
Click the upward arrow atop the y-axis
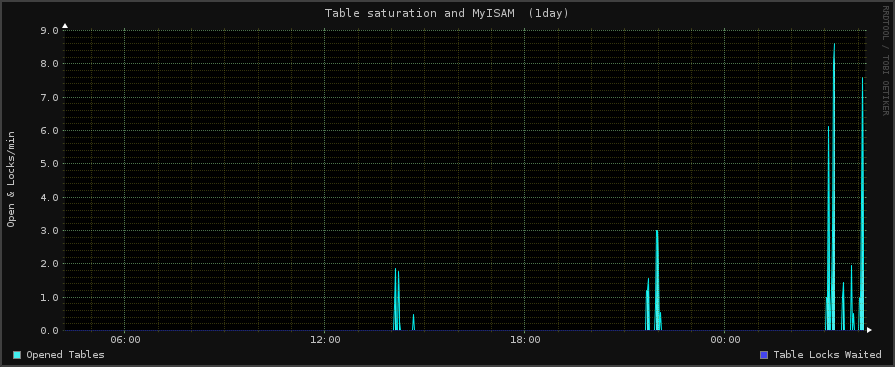(x=64, y=26)
